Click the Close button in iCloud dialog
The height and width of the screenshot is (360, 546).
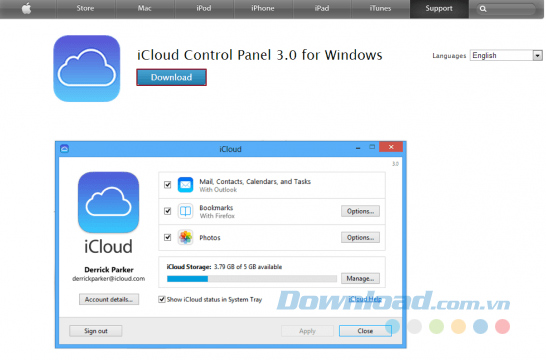[365, 331]
